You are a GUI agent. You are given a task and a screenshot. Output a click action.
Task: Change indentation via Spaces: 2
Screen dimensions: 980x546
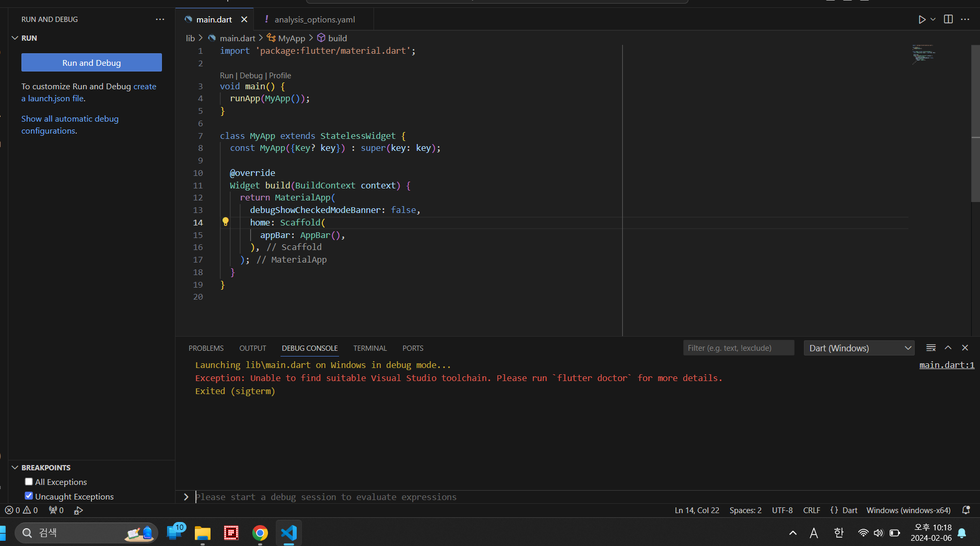pos(745,510)
